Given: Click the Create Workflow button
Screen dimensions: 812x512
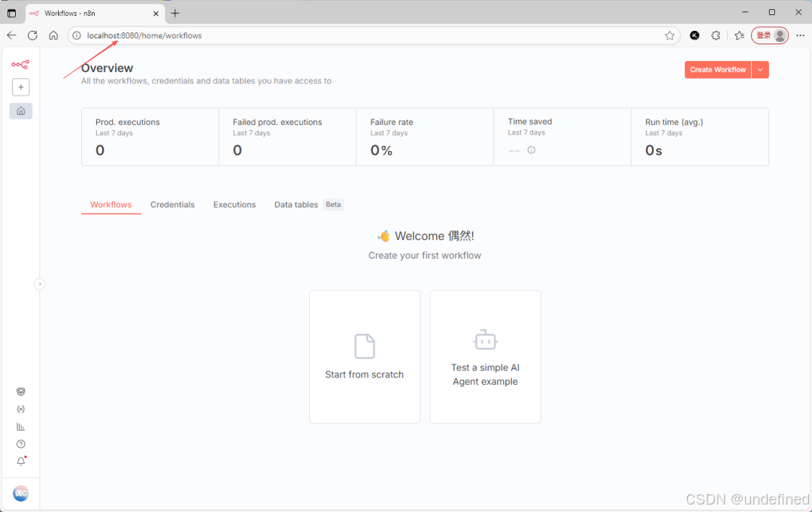Looking at the screenshot, I should click(718, 69).
